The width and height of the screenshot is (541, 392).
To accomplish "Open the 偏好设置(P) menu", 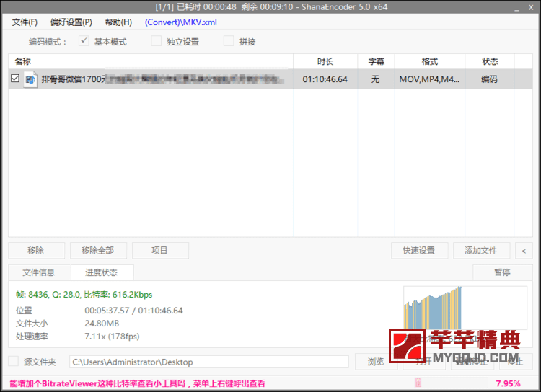I will pos(71,22).
